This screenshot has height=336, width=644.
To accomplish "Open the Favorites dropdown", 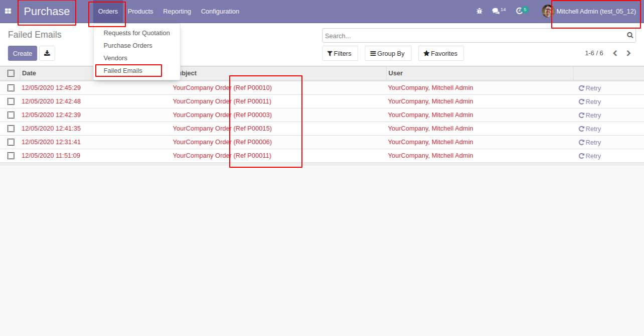I will (441, 53).
